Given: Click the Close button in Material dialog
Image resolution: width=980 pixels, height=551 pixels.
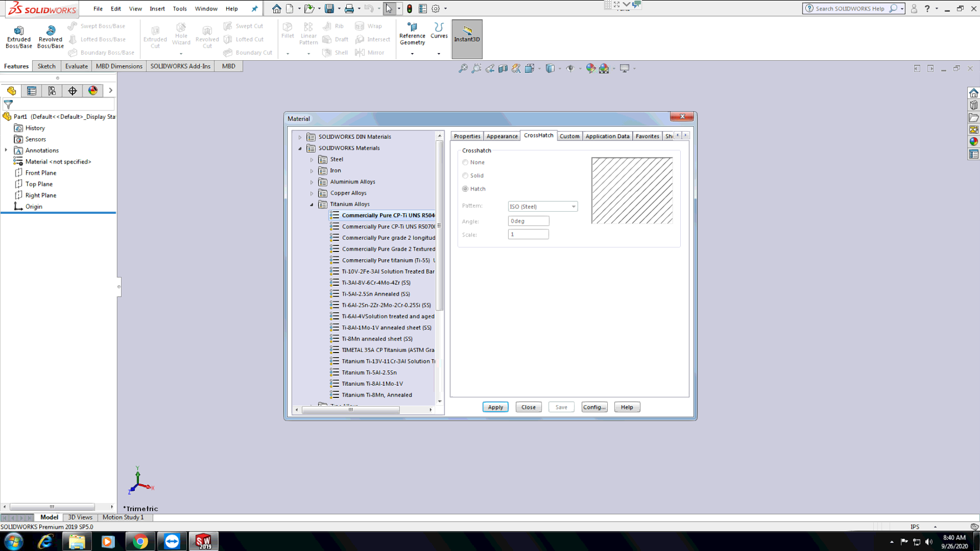Looking at the screenshot, I should tap(529, 407).
